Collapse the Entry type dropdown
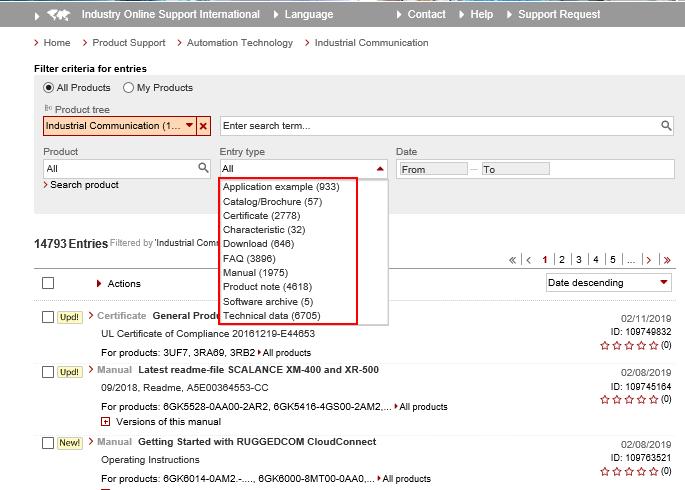Viewport: 685px width, 490px height. pyautogui.click(x=380, y=169)
